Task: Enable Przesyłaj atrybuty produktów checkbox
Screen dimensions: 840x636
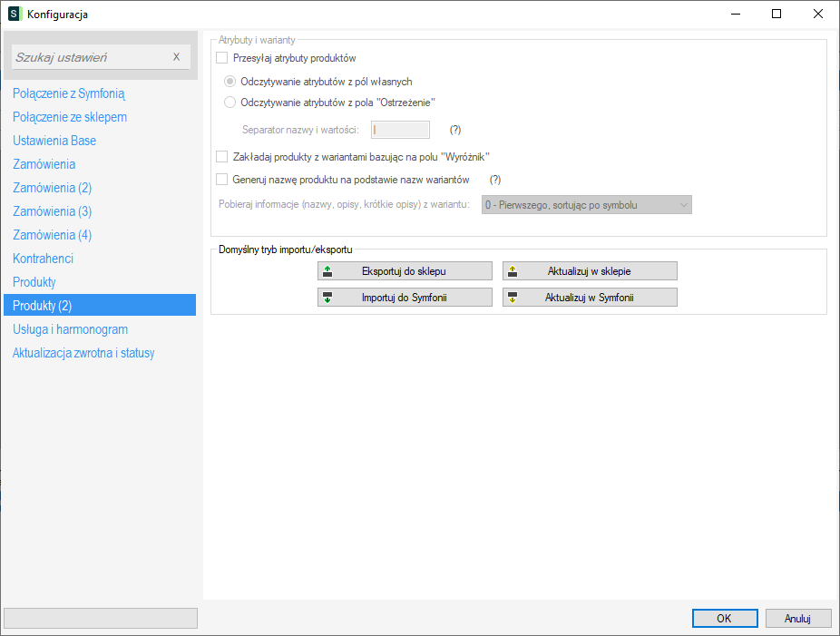Action: tap(222, 58)
